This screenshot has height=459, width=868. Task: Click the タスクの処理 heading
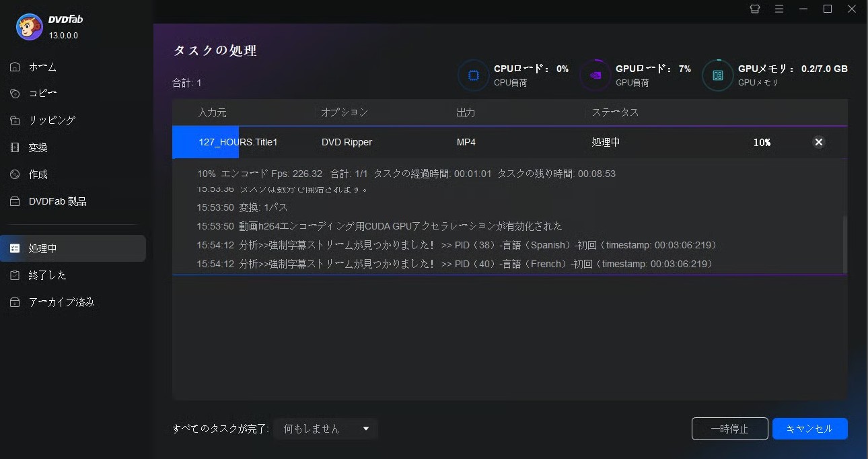[x=215, y=50]
